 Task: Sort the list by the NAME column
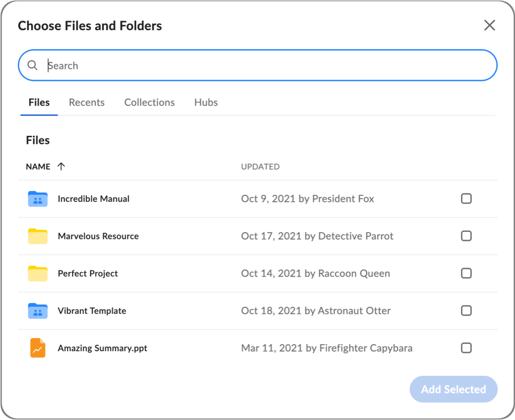click(x=38, y=167)
